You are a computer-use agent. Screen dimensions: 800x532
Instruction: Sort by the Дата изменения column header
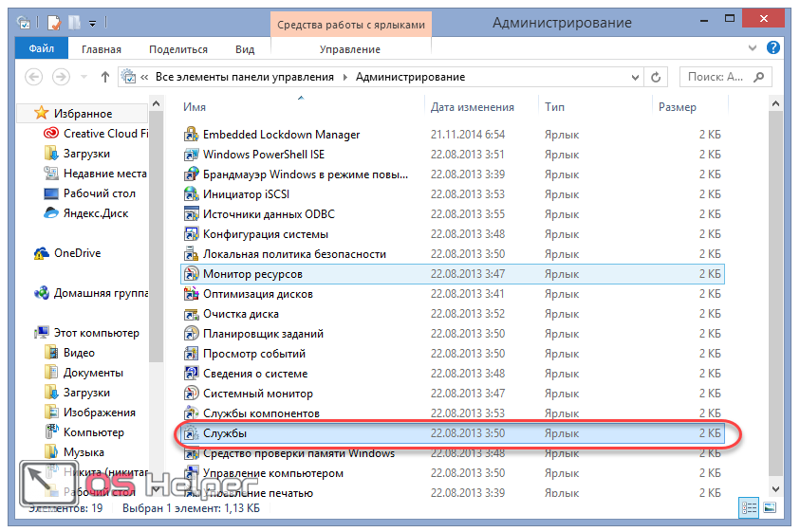473,107
